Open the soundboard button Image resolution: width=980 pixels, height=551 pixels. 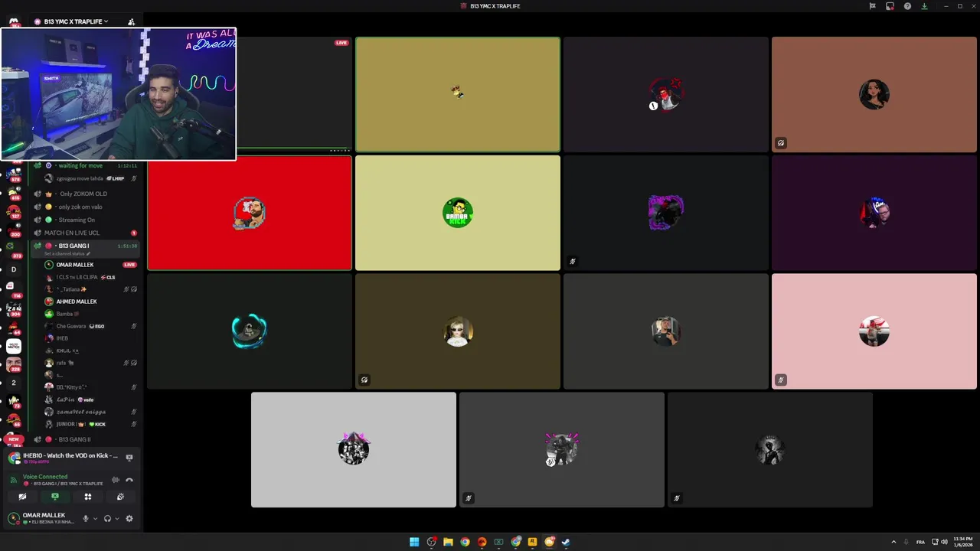(120, 497)
